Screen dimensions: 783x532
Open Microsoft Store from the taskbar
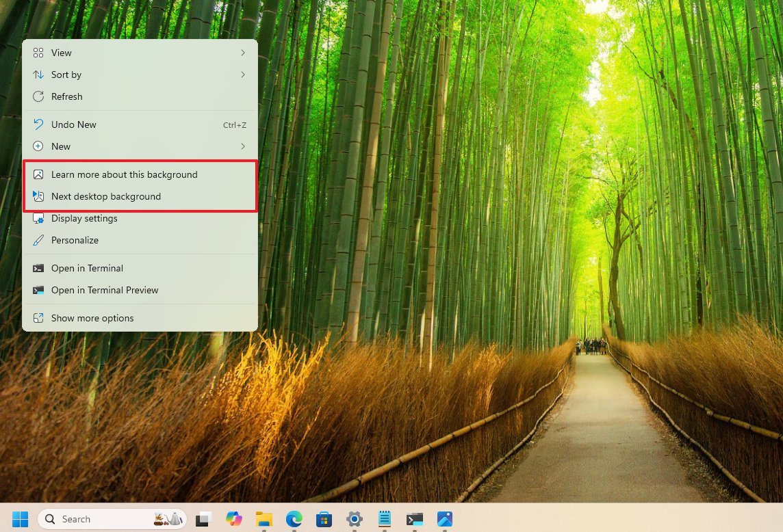[324, 519]
